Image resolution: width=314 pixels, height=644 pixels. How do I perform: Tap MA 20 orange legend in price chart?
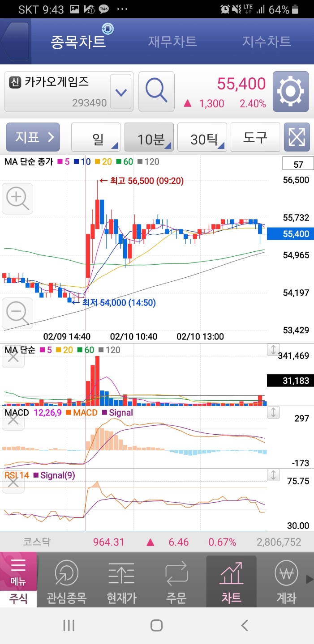click(x=103, y=161)
